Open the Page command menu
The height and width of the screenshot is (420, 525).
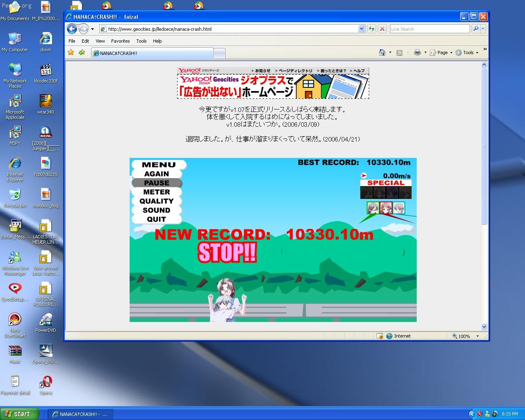click(441, 52)
